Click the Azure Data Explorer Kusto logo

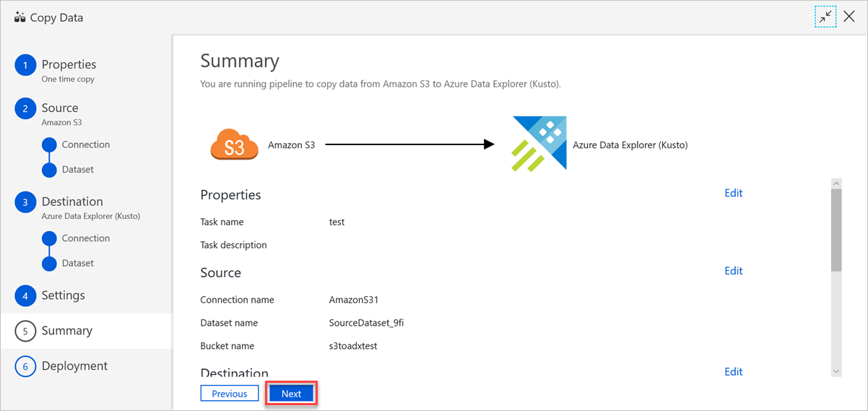pos(539,143)
